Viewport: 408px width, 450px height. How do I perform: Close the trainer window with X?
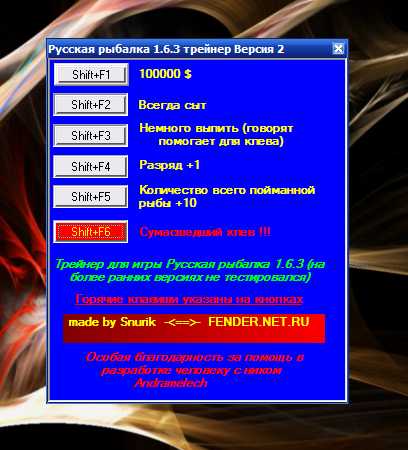coord(338,49)
